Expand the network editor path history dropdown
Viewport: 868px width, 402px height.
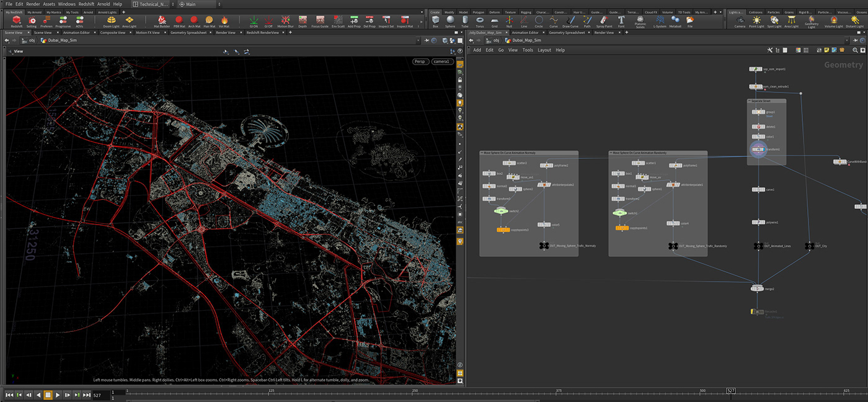(846, 40)
